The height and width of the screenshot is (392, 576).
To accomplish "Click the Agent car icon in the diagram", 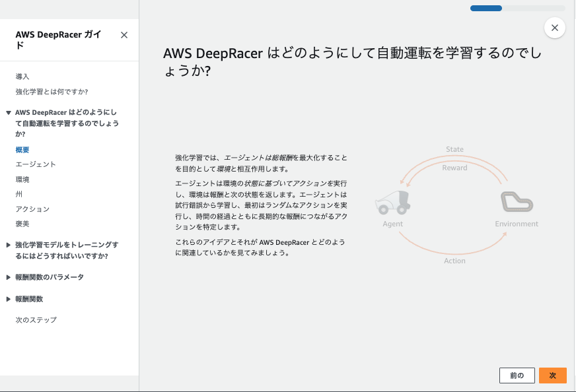I will (x=392, y=204).
